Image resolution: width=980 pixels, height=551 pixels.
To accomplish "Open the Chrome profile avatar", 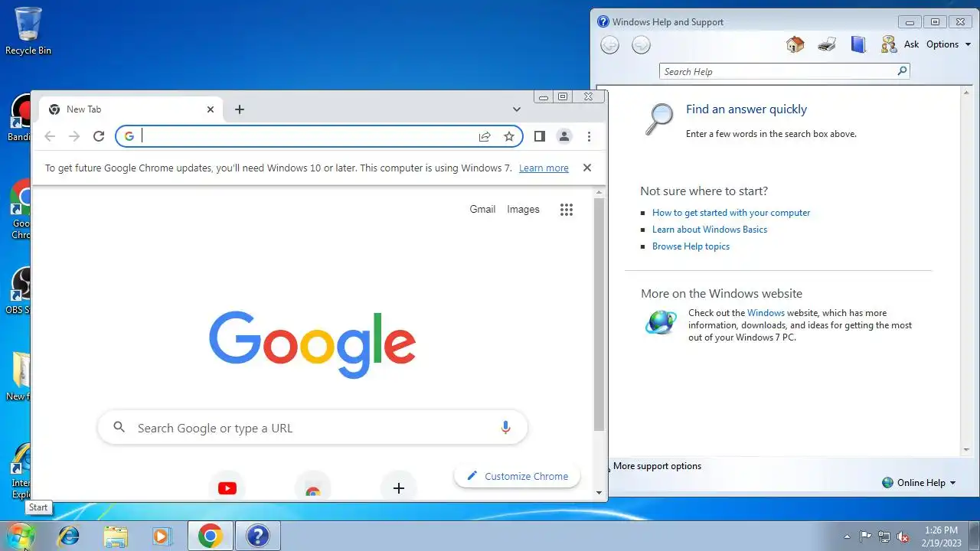I will (x=564, y=136).
